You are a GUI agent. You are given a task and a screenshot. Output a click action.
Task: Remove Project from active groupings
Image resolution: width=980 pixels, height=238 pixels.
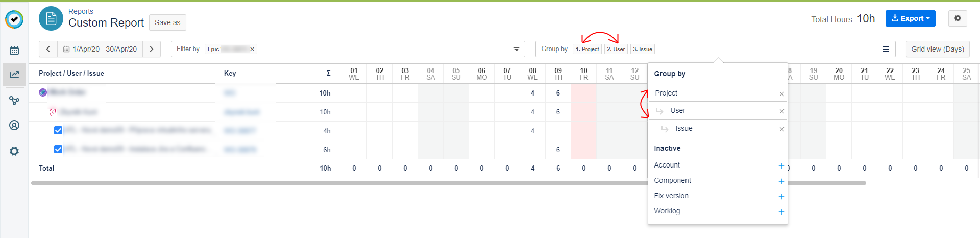(x=781, y=94)
